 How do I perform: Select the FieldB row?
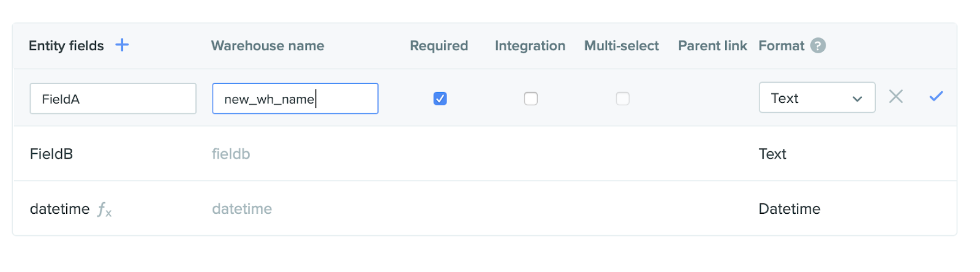[x=484, y=154]
